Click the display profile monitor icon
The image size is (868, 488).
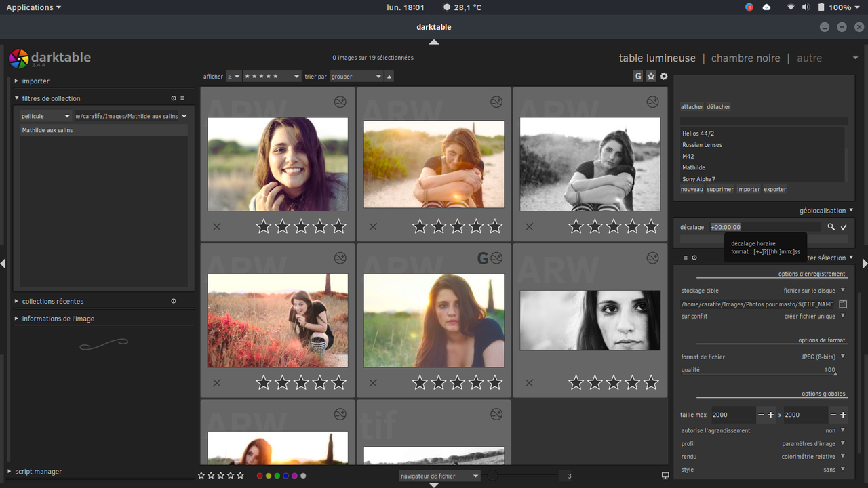[x=665, y=476]
